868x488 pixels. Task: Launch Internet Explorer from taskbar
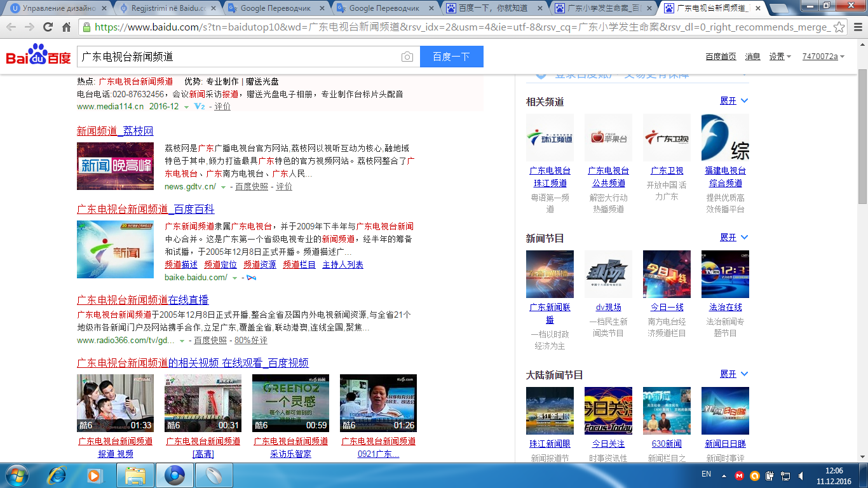tap(57, 475)
